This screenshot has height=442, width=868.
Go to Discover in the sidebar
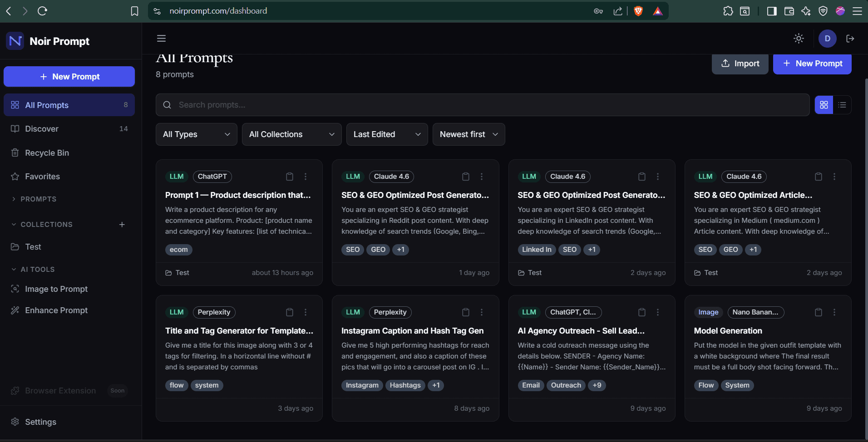click(69, 129)
